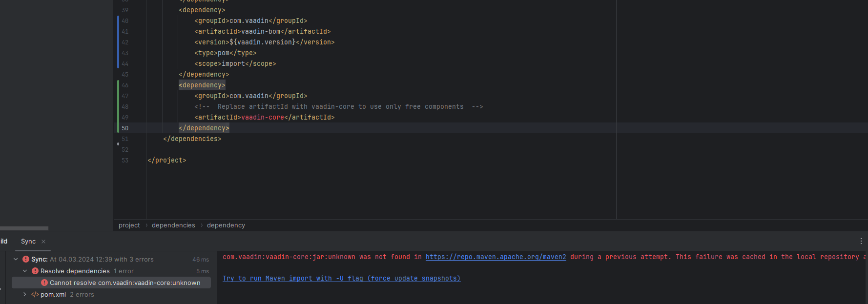Collapse the Resolve dependencies node
Viewport: 868px width, 304px height.
point(25,271)
